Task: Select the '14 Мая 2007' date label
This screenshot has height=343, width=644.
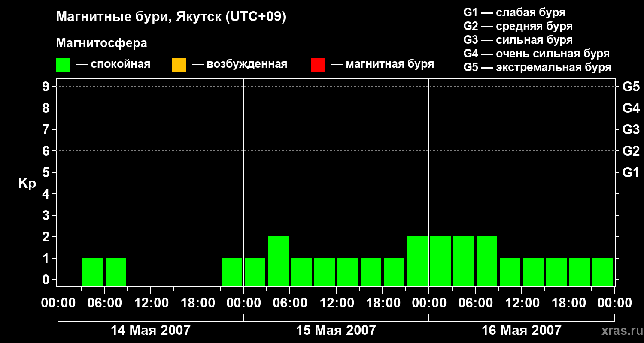Action: coord(150,330)
